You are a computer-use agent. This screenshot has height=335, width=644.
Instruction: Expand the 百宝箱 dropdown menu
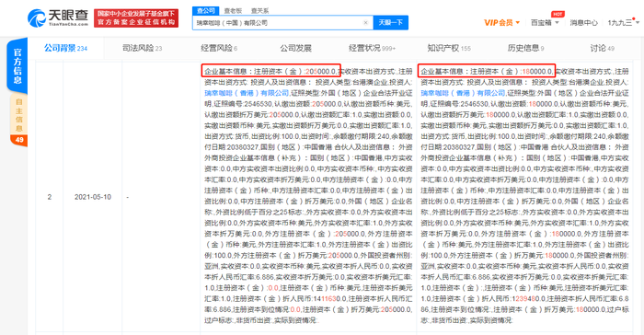pos(545,23)
